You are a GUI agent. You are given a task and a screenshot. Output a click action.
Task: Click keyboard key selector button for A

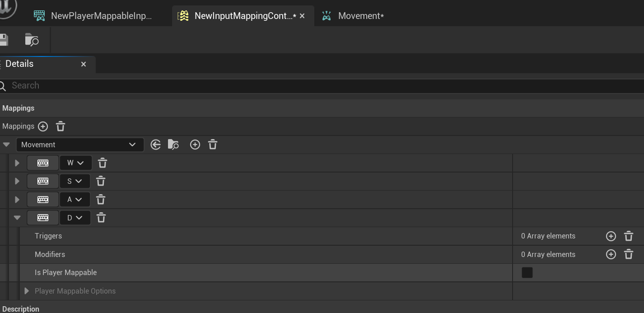pyautogui.click(x=43, y=200)
